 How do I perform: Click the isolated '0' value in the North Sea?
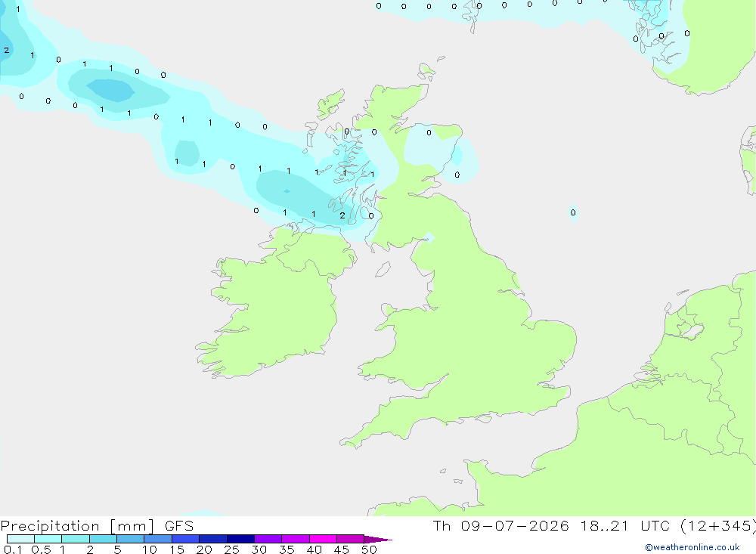click(573, 212)
